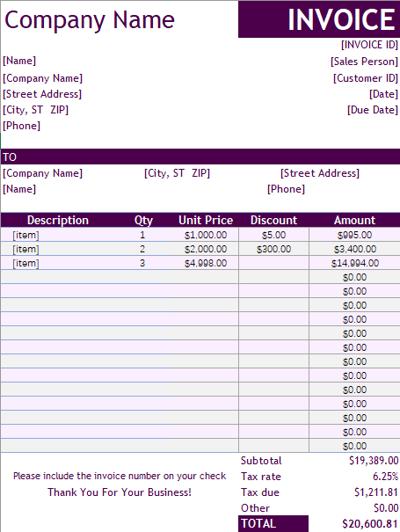Select the quantity cell showing 1
The image size is (400, 532).
pos(142,235)
